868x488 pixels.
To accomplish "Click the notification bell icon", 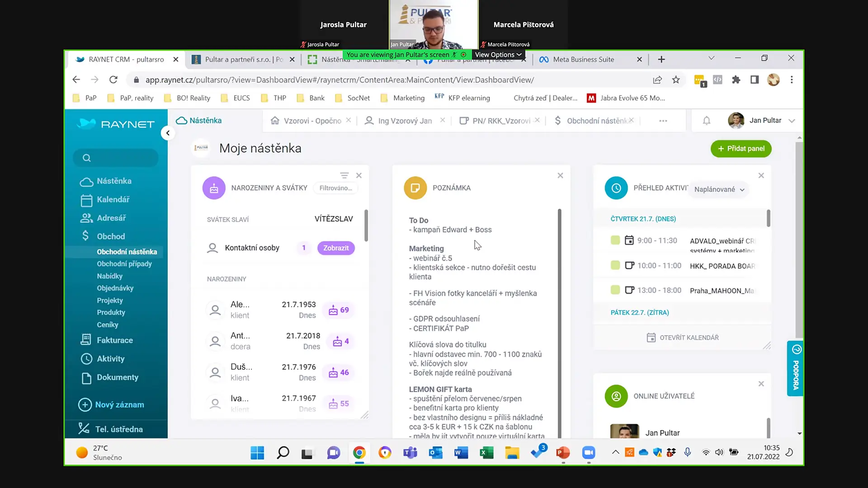I will pos(707,121).
